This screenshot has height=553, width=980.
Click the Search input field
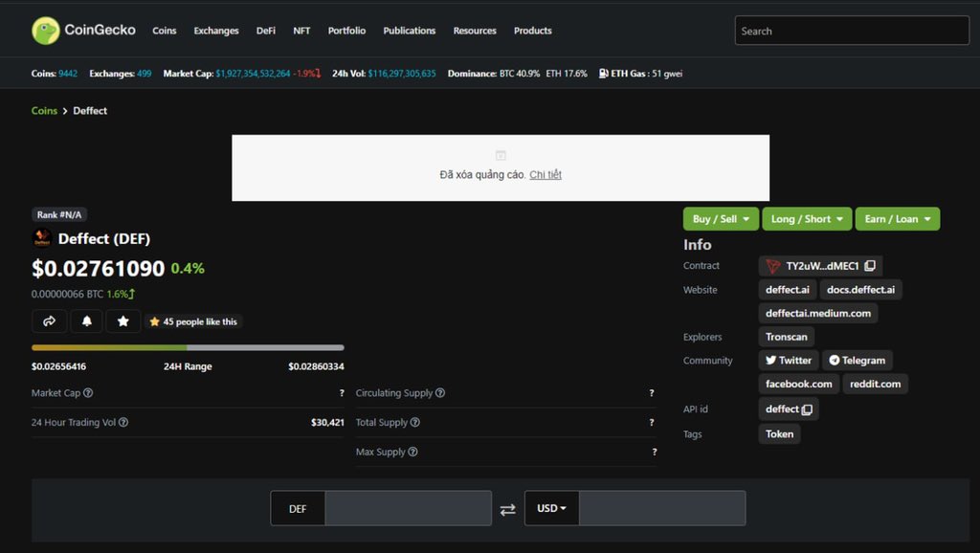(x=852, y=31)
